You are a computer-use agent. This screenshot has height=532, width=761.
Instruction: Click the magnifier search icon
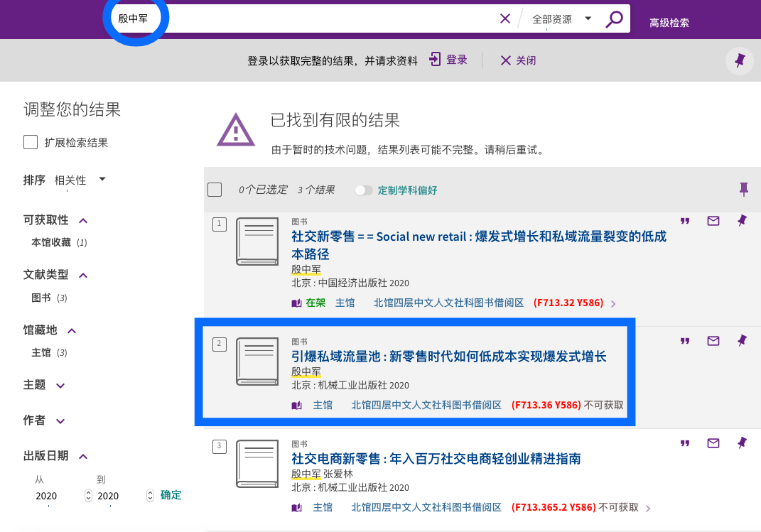[x=614, y=19]
